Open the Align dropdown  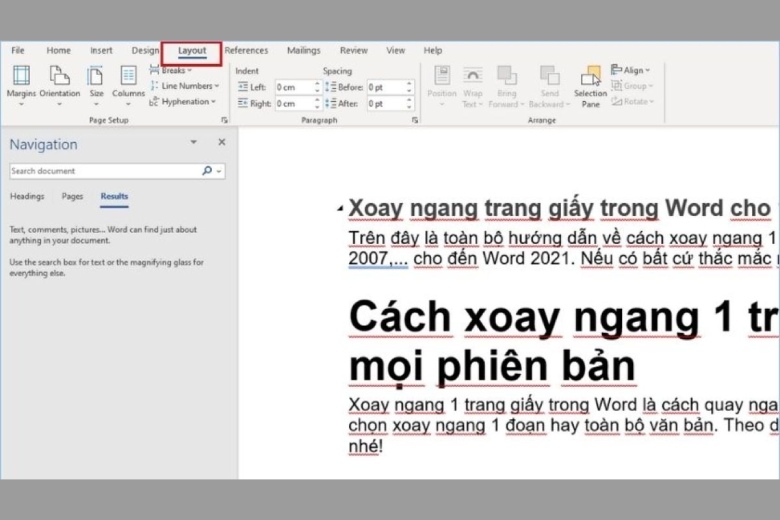tap(630, 70)
